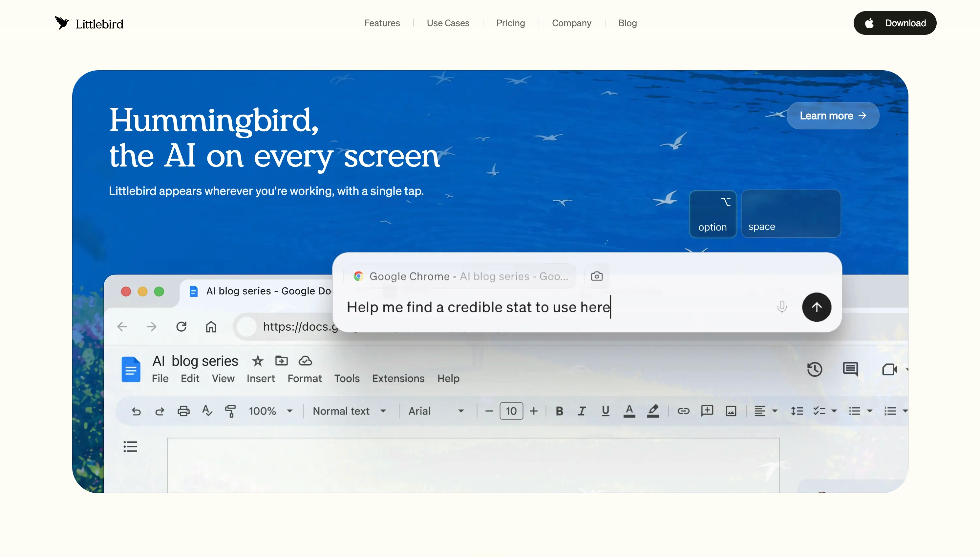Toggle italic formatting
The image size is (980, 557).
[x=582, y=411]
